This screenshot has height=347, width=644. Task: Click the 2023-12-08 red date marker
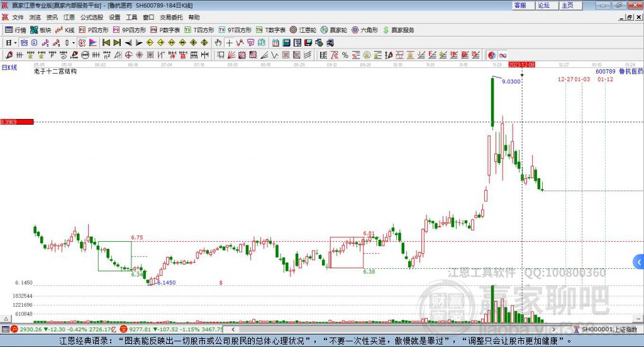pyautogui.click(x=521, y=64)
